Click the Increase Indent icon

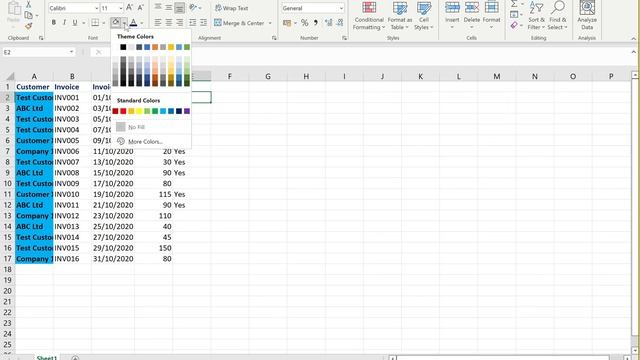click(203, 23)
